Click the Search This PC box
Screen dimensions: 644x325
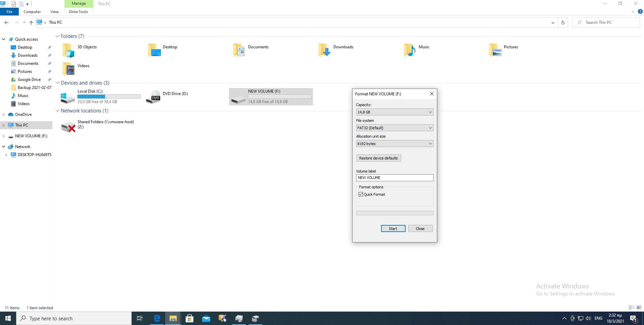(606, 22)
